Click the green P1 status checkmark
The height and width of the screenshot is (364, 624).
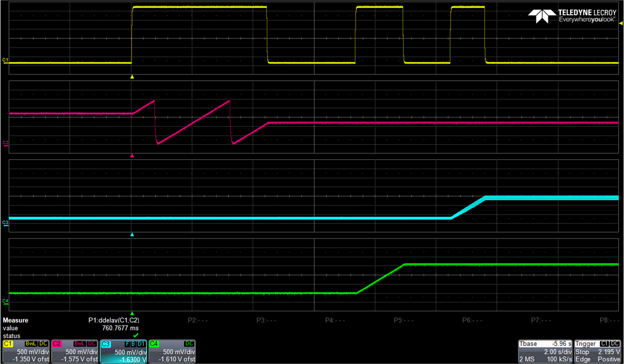[135, 336]
